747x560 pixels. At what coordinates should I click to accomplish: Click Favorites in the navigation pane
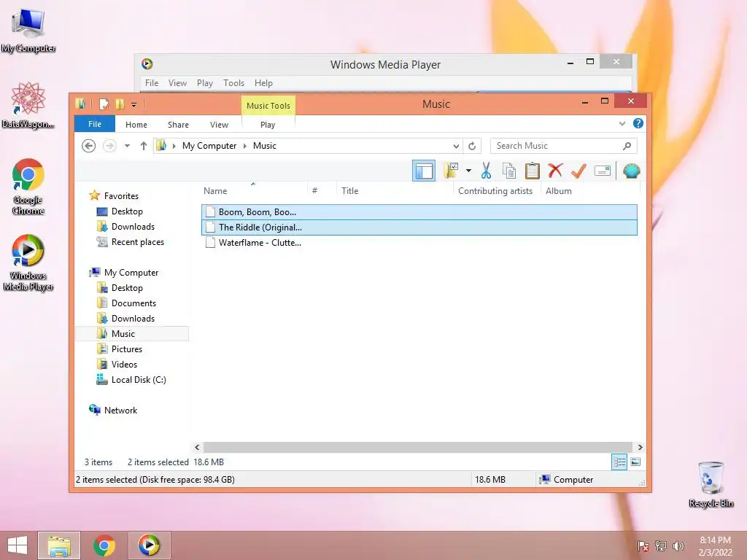pos(121,195)
